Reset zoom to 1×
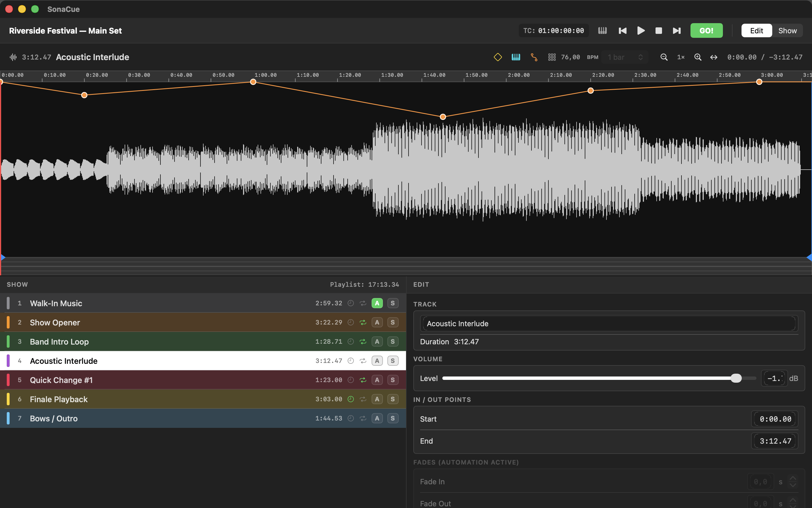Screen dimensions: 812x508 [x=681, y=57]
